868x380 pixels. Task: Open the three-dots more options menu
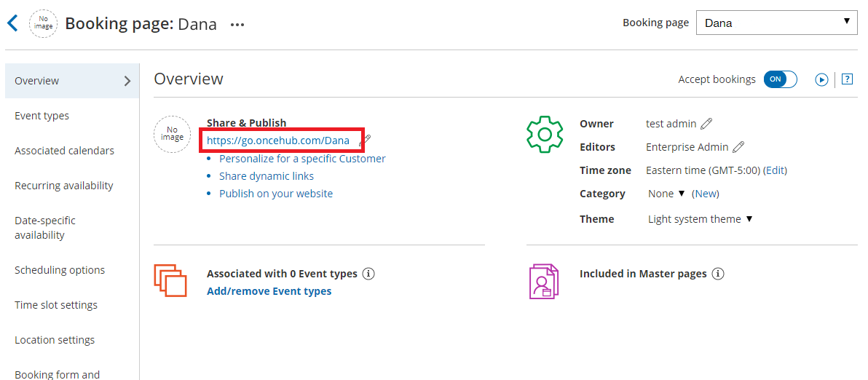coord(237,25)
